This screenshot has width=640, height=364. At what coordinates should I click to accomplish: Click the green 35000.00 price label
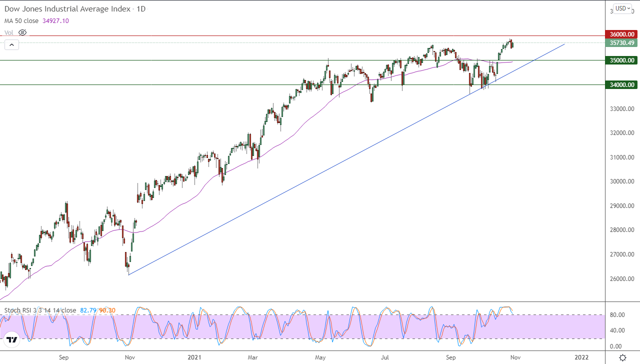pyautogui.click(x=621, y=60)
